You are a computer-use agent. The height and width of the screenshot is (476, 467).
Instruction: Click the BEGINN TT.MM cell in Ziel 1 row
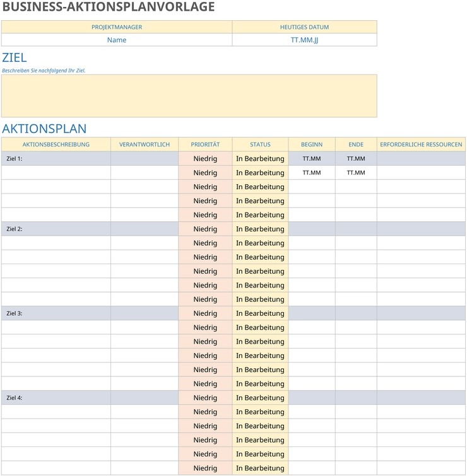[312, 158]
